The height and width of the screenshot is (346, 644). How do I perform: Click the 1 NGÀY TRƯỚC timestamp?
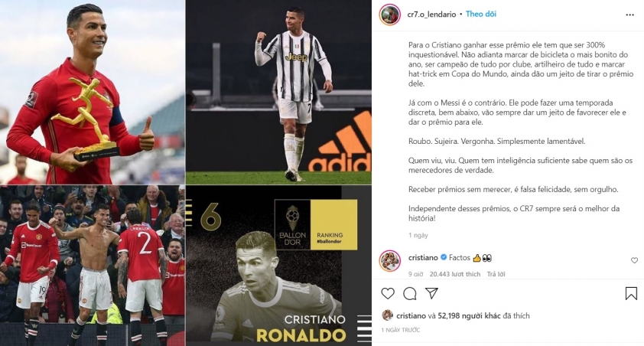(401, 330)
